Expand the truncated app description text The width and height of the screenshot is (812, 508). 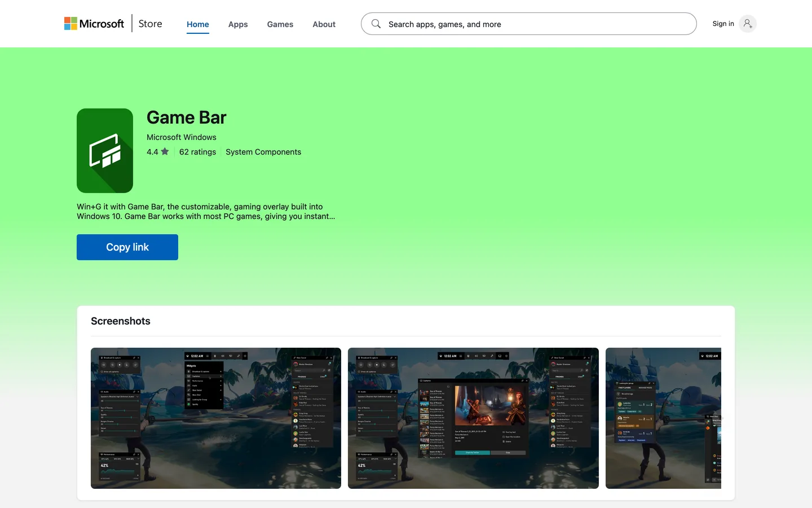[x=206, y=212]
